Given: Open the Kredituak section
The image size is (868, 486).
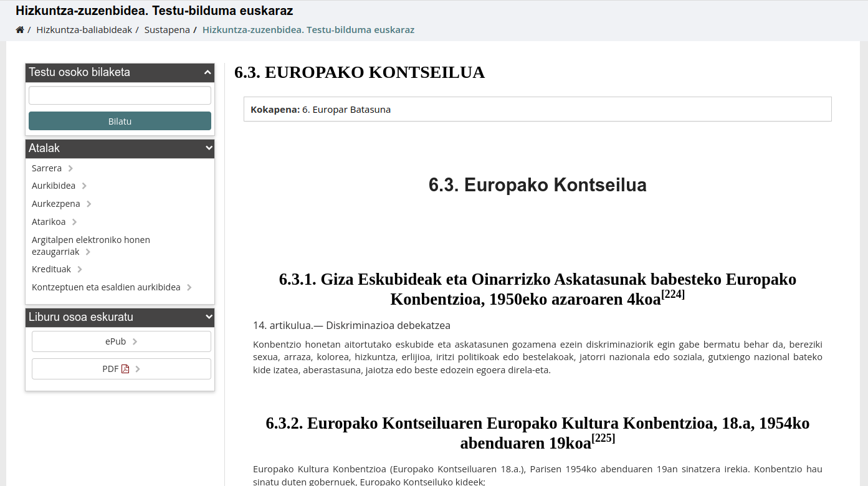Looking at the screenshot, I should pos(51,269).
